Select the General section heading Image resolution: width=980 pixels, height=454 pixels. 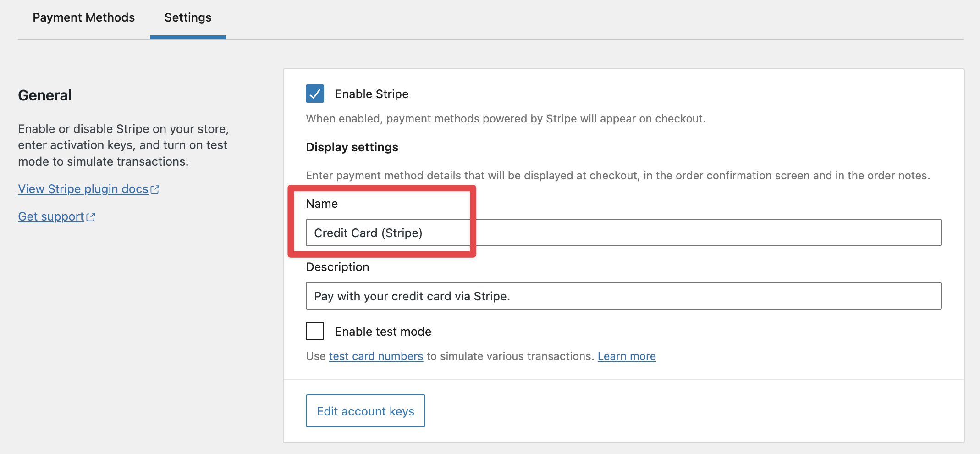(44, 95)
